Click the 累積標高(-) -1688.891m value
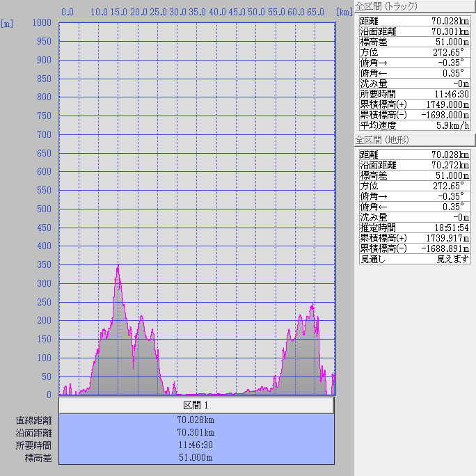The width and height of the screenshot is (476, 476). point(444,248)
